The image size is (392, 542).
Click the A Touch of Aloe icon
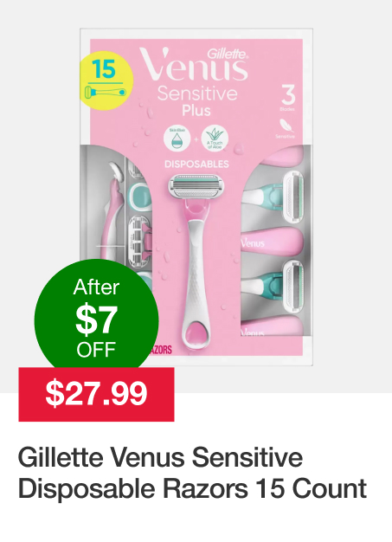coord(215,139)
